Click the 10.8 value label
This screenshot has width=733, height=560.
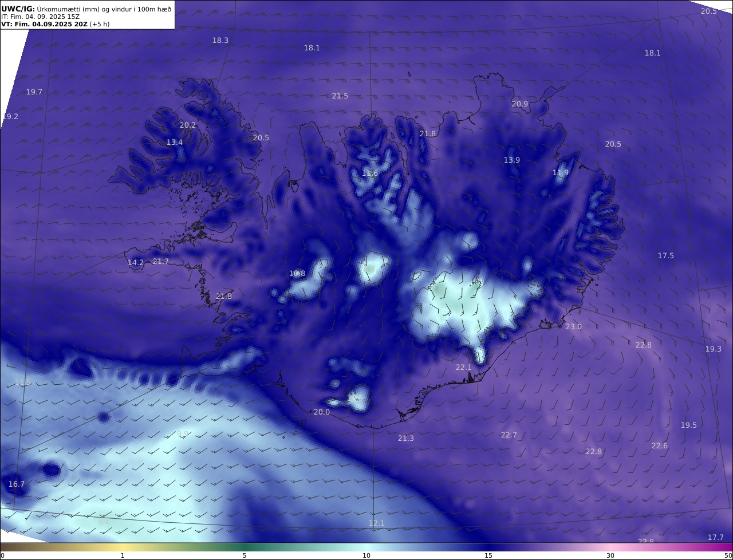pyautogui.click(x=297, y=274)
